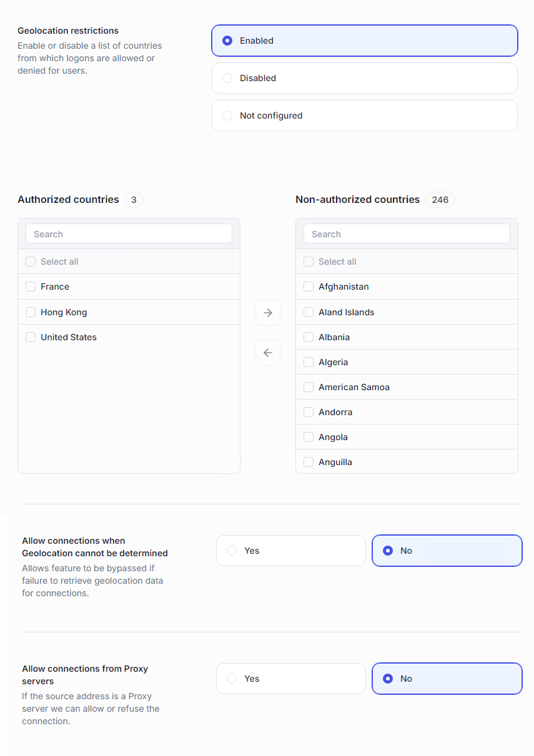Select the Disabled geolocation option
Screen dimensions: 534x756
tap(227, 78)
